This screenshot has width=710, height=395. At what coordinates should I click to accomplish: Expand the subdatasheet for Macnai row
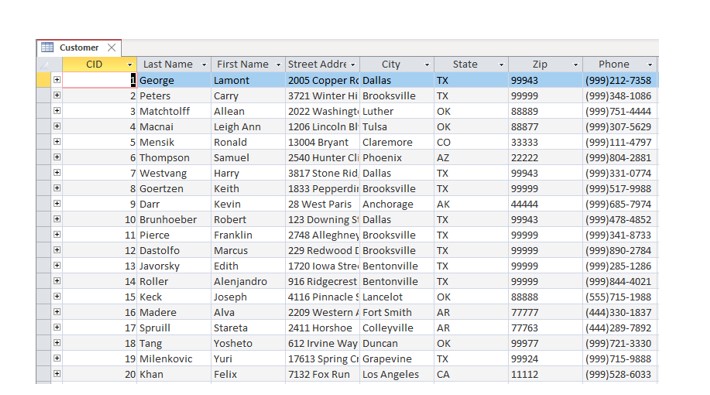point(57,126)
